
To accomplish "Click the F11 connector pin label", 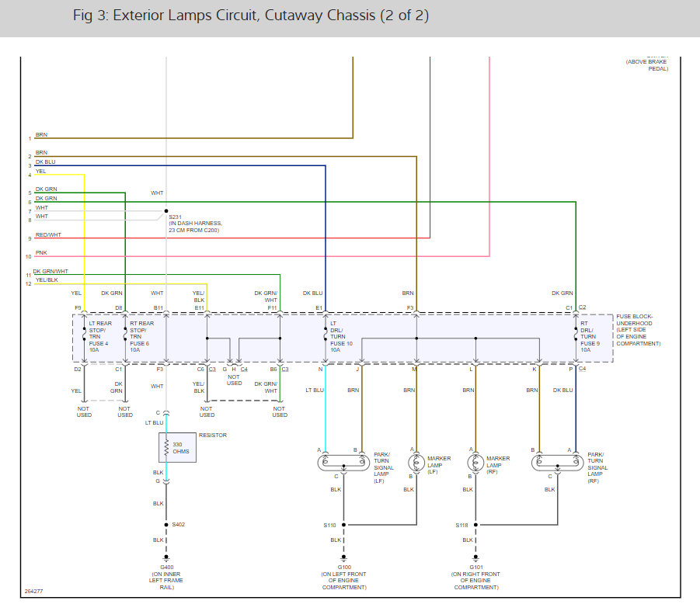I will tap(272, 307).
